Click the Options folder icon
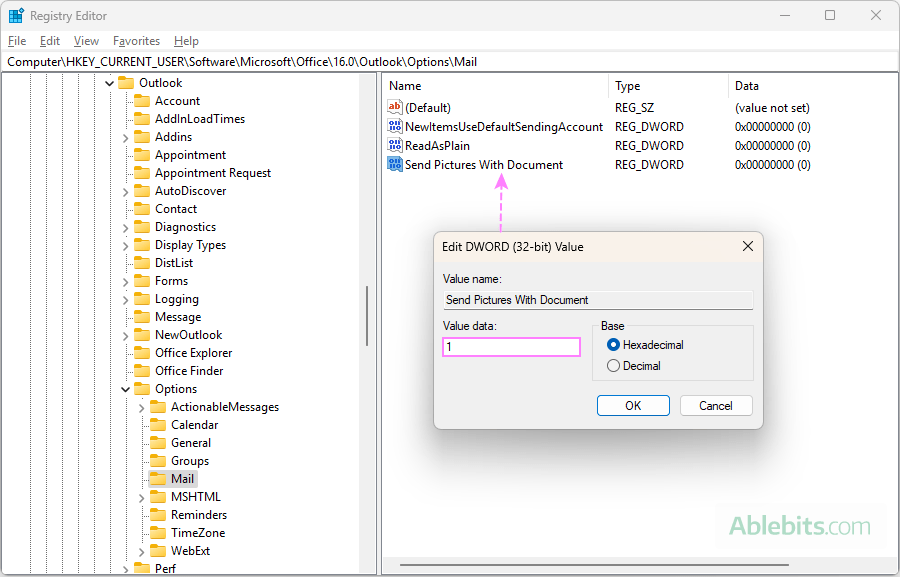 click(x=142, y=389)
